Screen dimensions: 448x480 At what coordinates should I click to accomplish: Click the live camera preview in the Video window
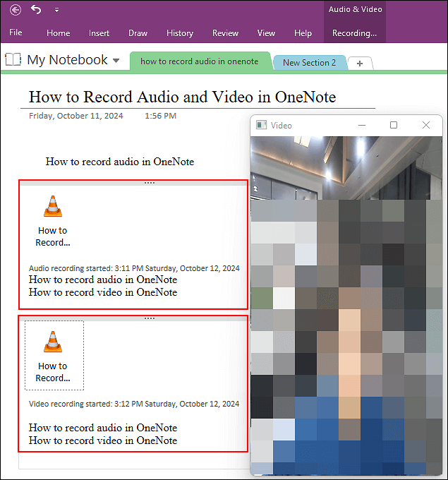point(346,306)
